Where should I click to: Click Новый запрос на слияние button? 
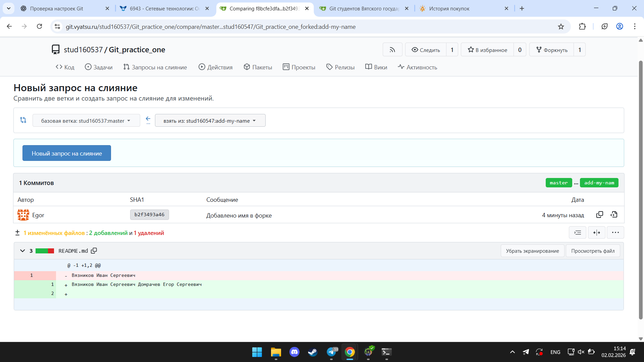click(67, 153)
